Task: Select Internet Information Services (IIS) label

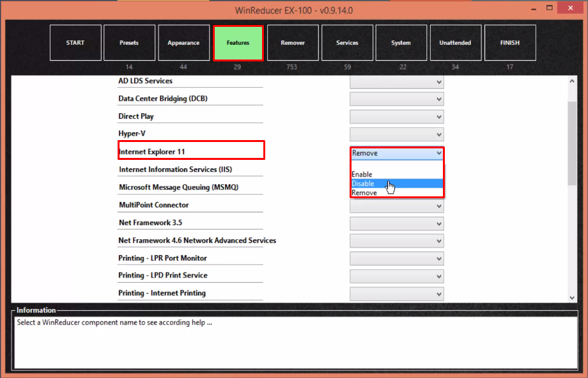Action: click(x=176, y=169)
